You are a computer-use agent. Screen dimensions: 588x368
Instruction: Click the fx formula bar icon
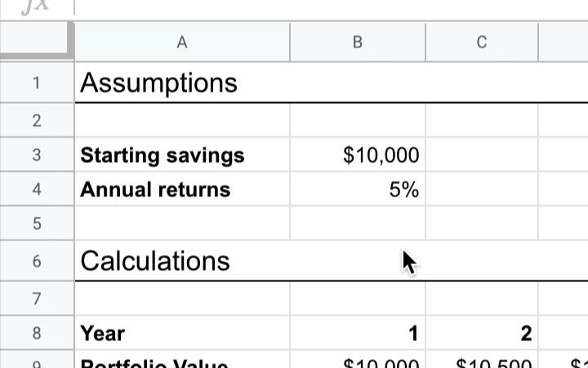35,6
